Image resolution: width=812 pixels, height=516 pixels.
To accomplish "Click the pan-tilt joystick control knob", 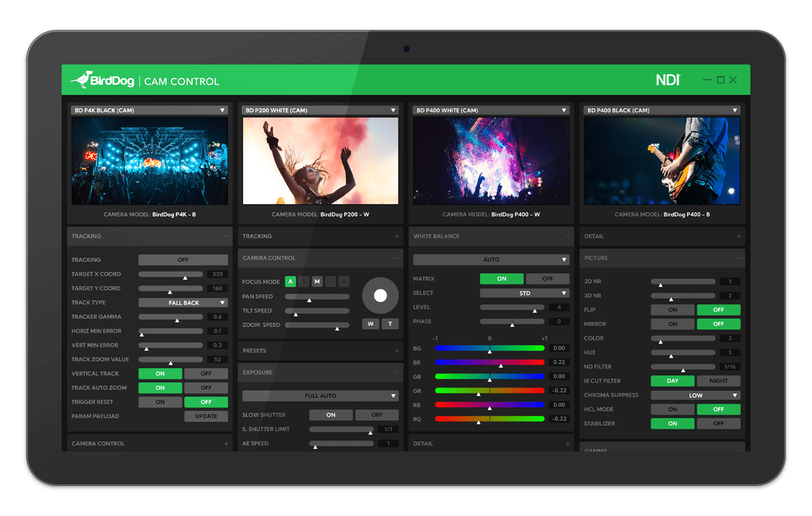I will 380,296.
